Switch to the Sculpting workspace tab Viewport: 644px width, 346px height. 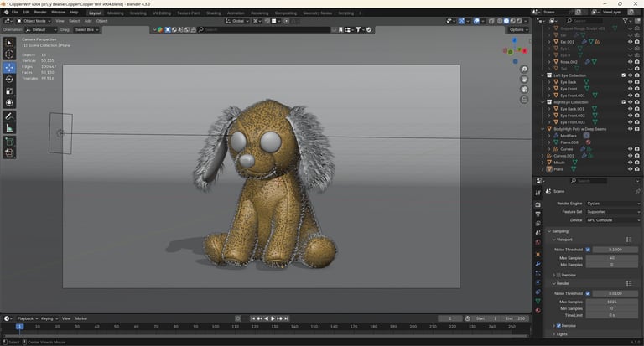coord(137,13)
